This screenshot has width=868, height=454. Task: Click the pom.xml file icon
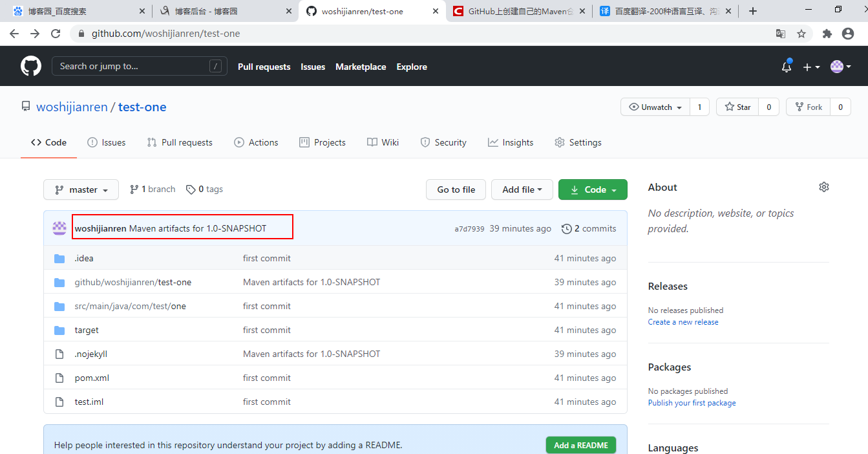coord(59,378)
